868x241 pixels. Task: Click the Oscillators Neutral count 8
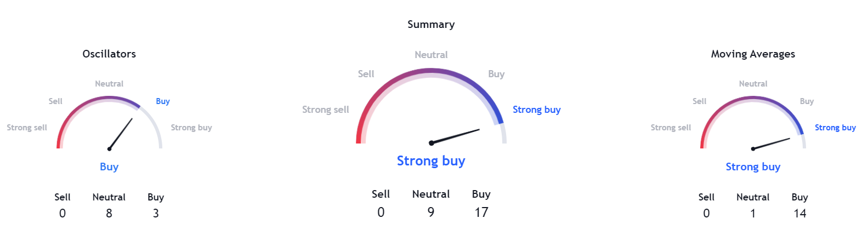(109, 214)
